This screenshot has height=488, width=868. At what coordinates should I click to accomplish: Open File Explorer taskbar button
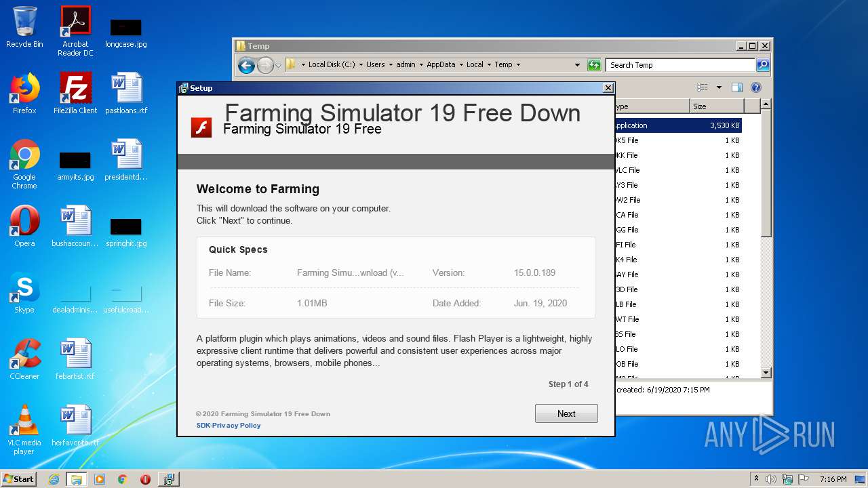click(x=77, y=479)
